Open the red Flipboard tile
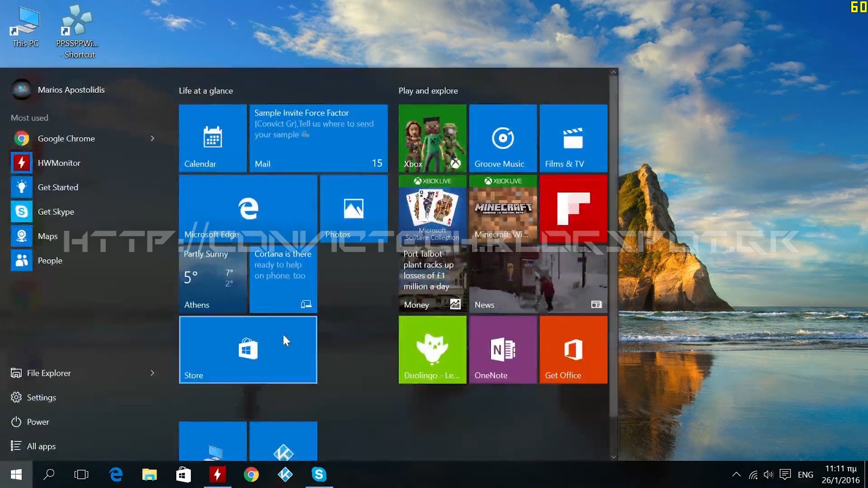The image size is (868, 488). tap(573, 209)
